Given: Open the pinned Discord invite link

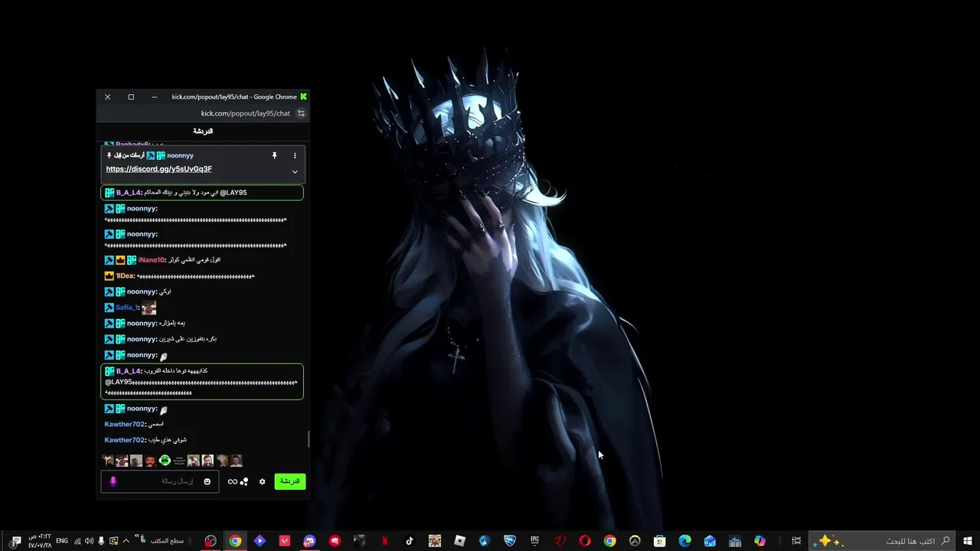Looking at the screenshot, I should pyautogui.click(x=158, y=169).
